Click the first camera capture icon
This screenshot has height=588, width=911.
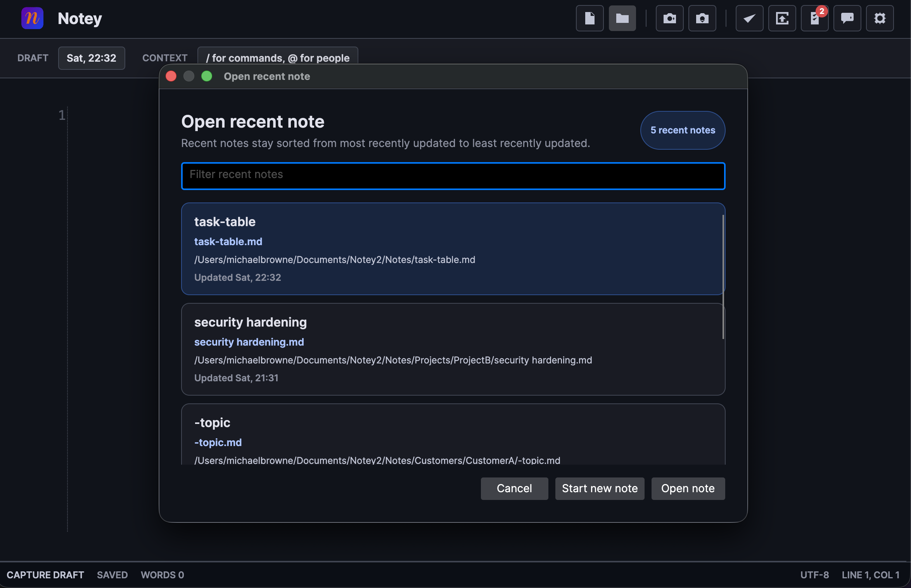[669, 18]
